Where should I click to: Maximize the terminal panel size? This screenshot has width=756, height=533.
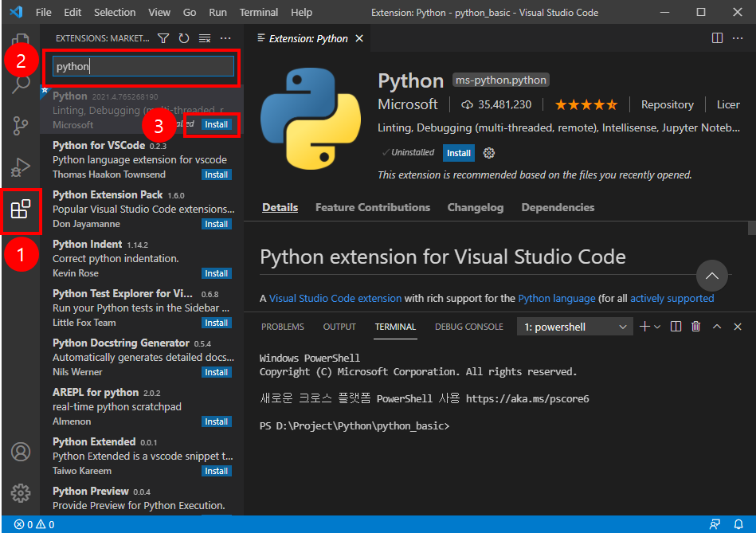point(717,327)
